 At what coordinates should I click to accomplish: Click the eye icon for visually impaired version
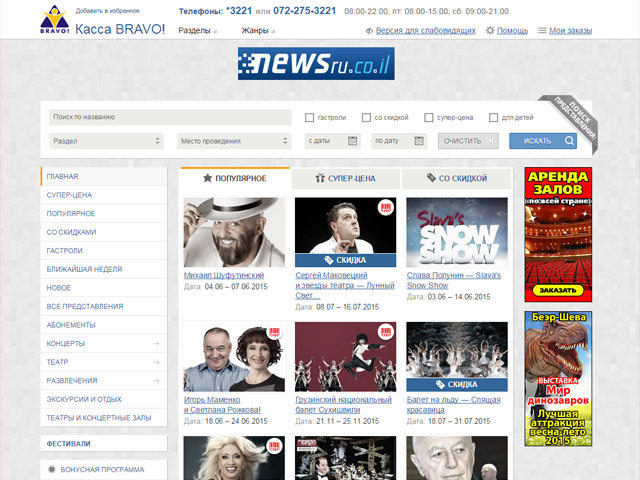369,31
